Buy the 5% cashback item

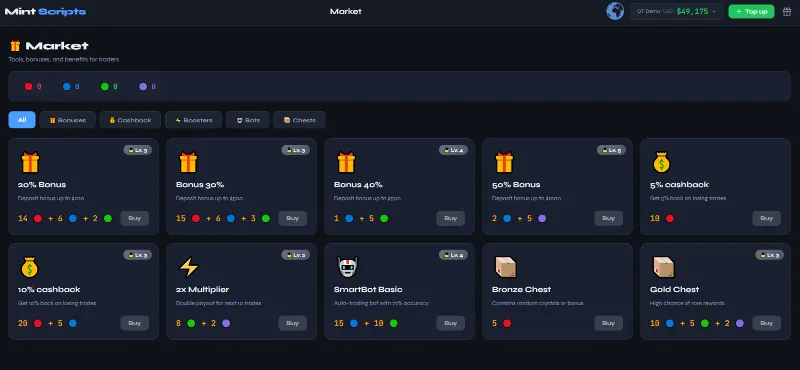tap(766, 218)
